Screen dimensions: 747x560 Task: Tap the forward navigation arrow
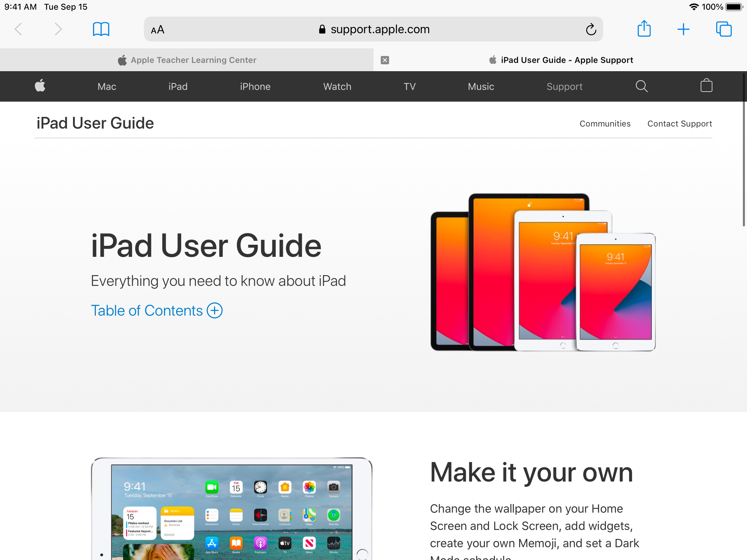click(58, 29)
